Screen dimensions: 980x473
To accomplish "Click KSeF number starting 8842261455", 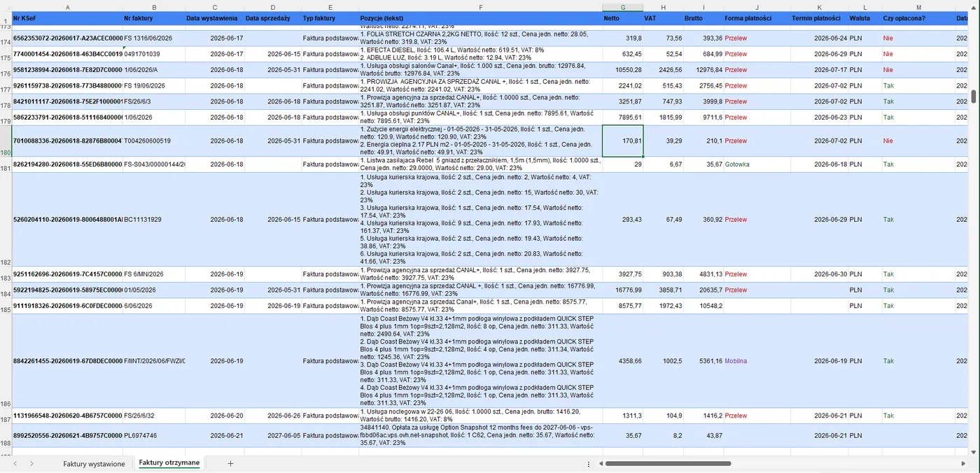I will click(x=66, y=361).
